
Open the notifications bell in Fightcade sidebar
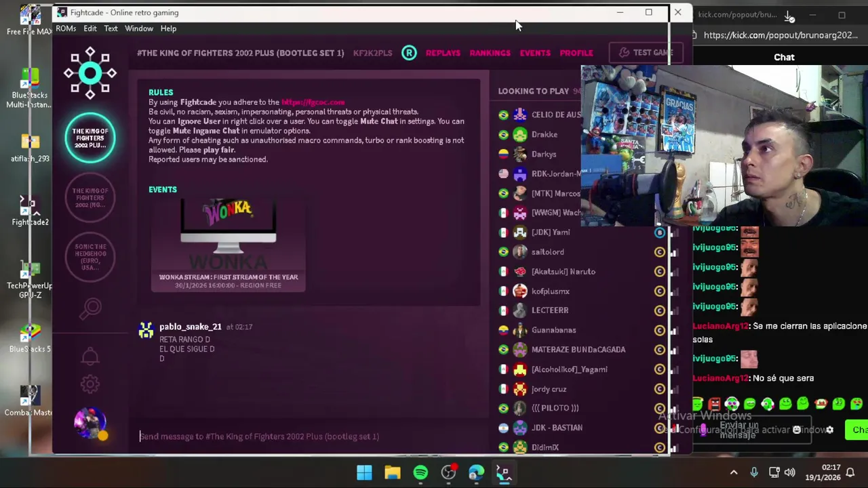point(90,356)
